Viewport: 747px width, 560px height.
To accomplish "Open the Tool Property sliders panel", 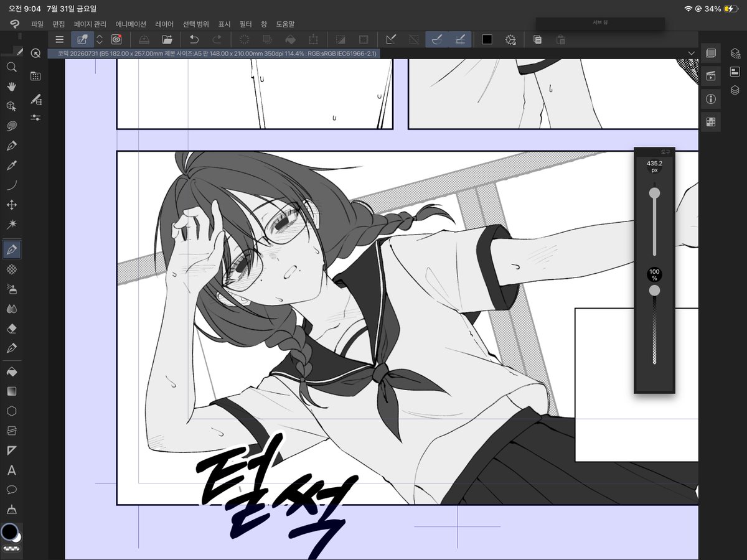I will coord(35,117).
